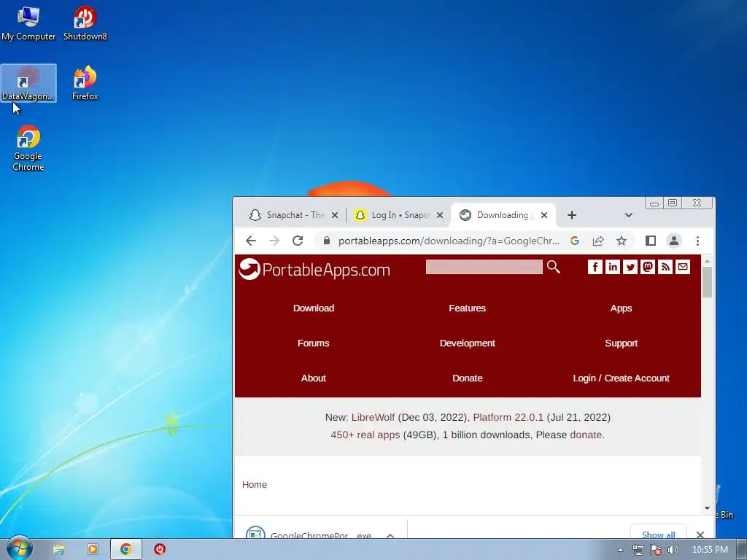Viewport: 747px width, 560px height.
Task: Click the donate link
Action: coord(586,435)
